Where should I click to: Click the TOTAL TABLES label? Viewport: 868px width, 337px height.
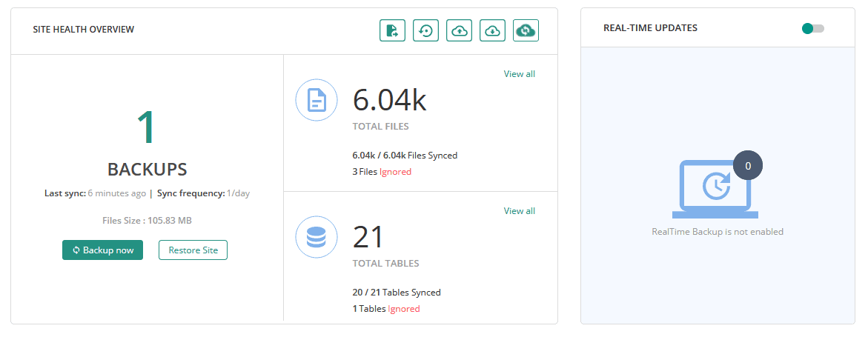click(386, 264)
